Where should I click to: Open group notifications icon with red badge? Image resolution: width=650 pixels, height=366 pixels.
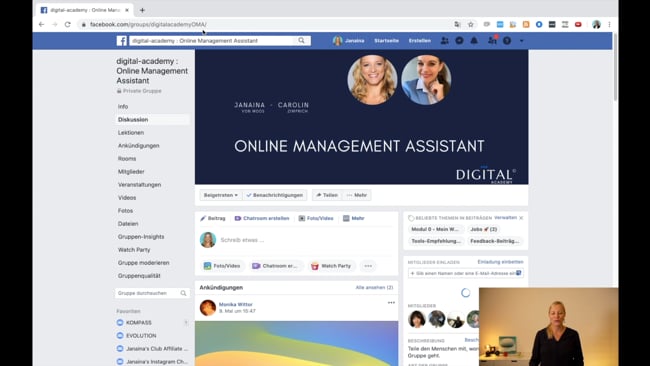[492, 40]
